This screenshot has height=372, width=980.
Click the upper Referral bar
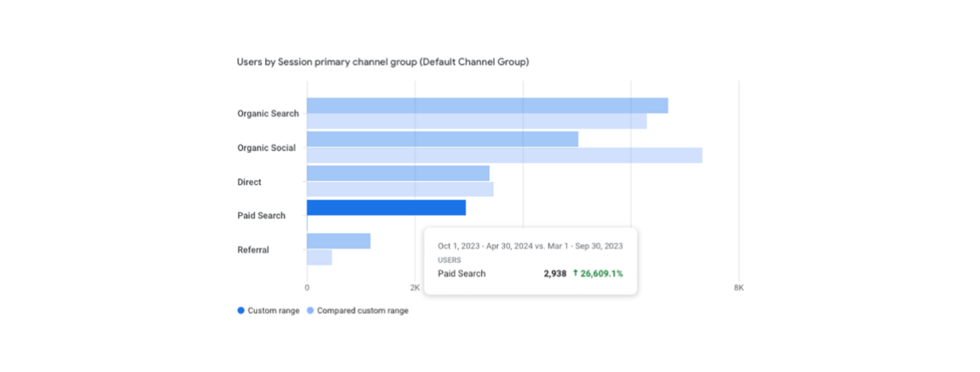click(x=338, y=241)
